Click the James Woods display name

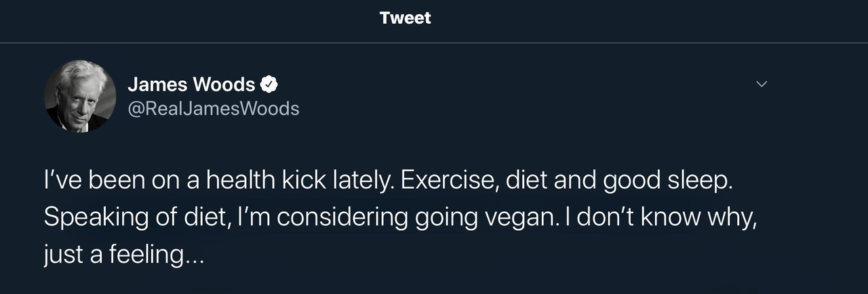coord(191,85)
